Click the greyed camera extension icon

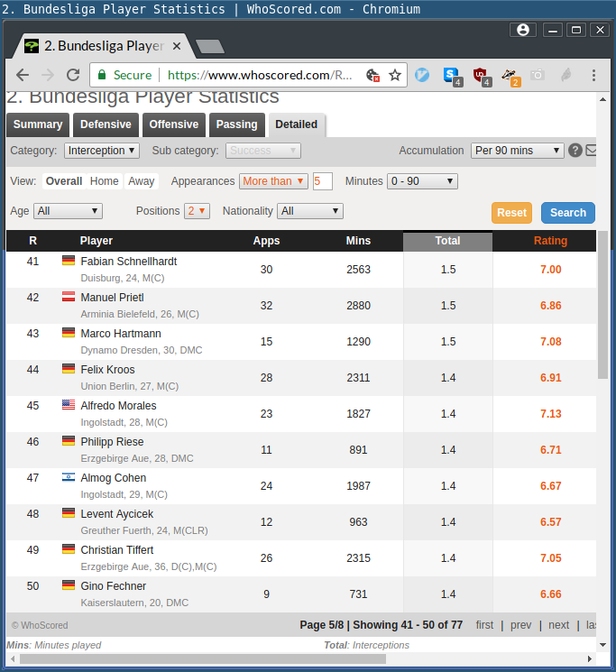[537, 75]
